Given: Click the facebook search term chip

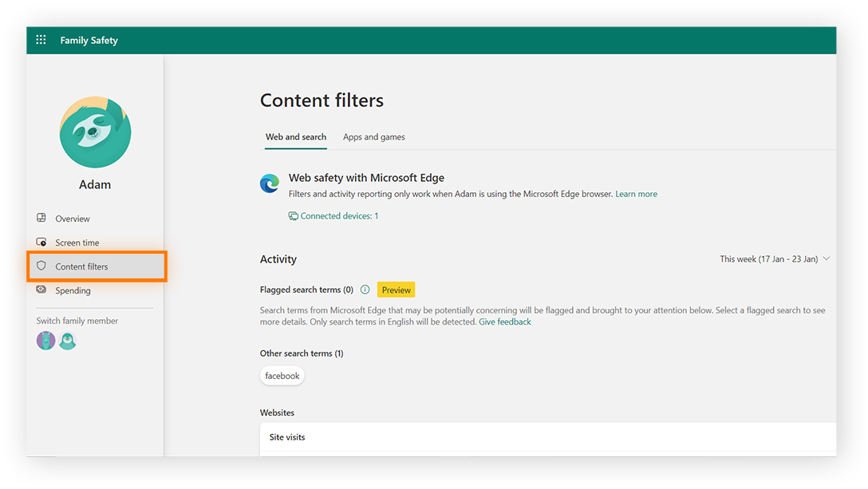Looking at the screenshot, I should [282, 375].
